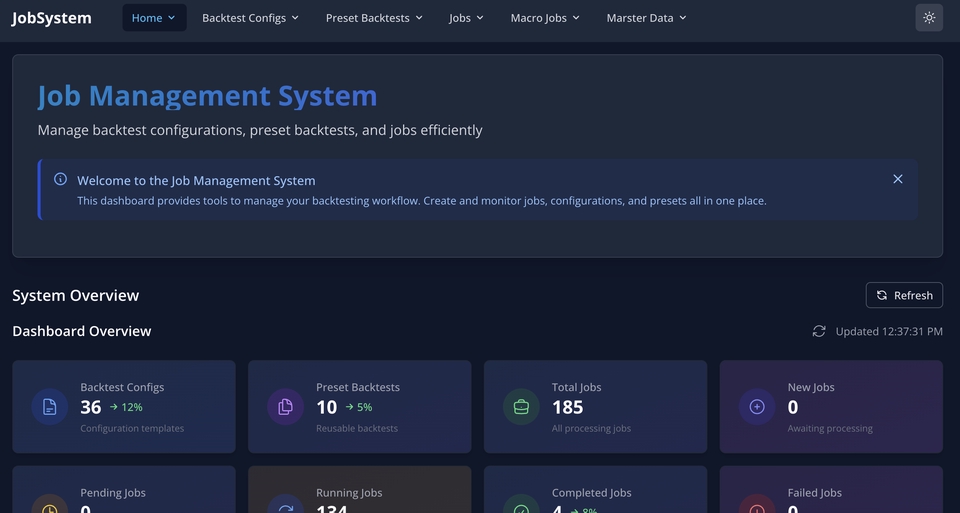Screen dimensions: 960x513
Task: Click the info icon in welcome banner
Action: (60, 179)
